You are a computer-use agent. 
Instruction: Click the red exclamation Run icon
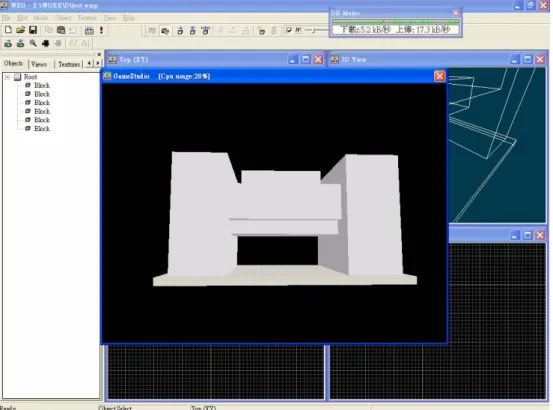pos(101,30)
